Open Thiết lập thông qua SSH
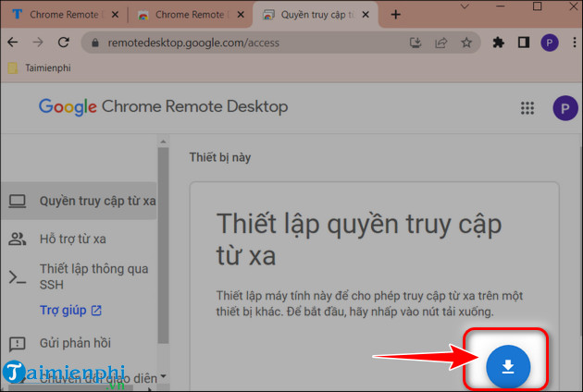This screenshot has width=583, height=392. point(79,276)
